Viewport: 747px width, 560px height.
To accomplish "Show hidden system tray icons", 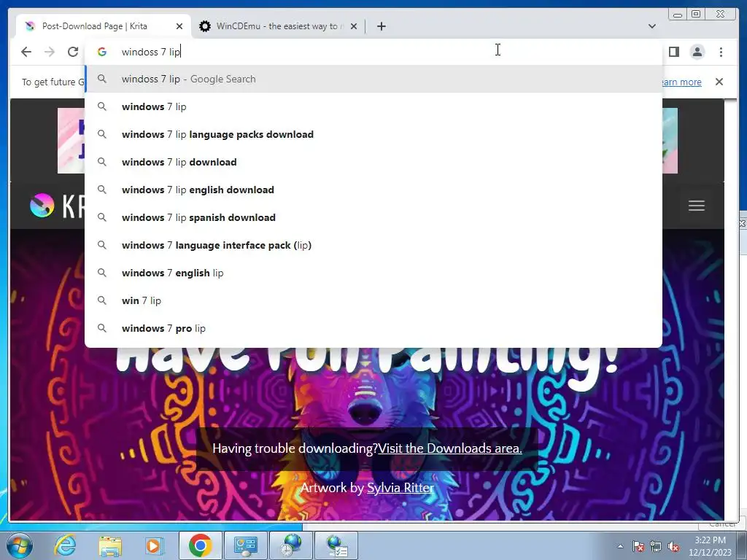I will (x=620, y=546).
